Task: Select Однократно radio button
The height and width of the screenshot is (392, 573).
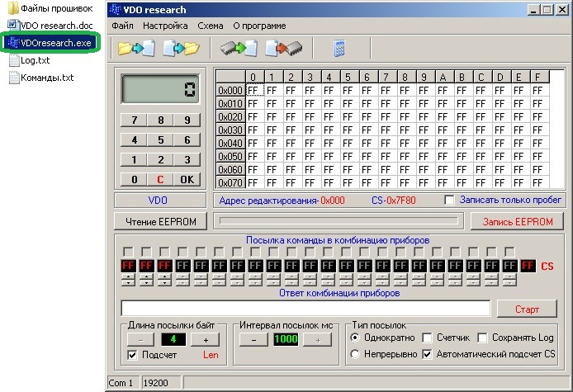Action: pyautogui.click(x=355, y=338)
